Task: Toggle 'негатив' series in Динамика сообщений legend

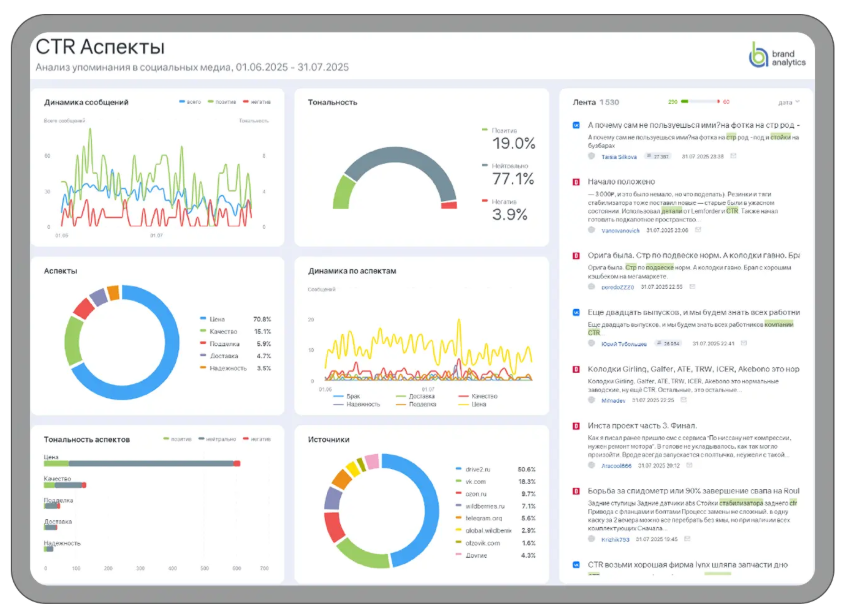Action: point(256,102)
